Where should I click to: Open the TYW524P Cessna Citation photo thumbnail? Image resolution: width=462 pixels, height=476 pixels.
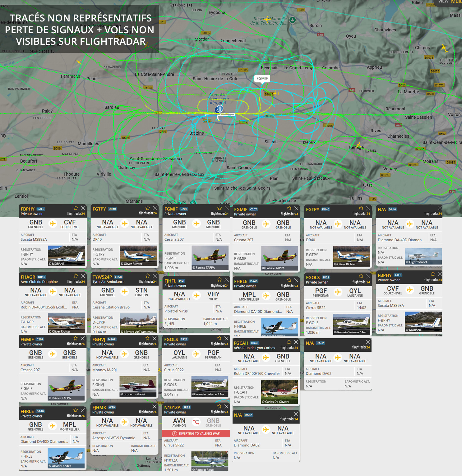[138, 323]
